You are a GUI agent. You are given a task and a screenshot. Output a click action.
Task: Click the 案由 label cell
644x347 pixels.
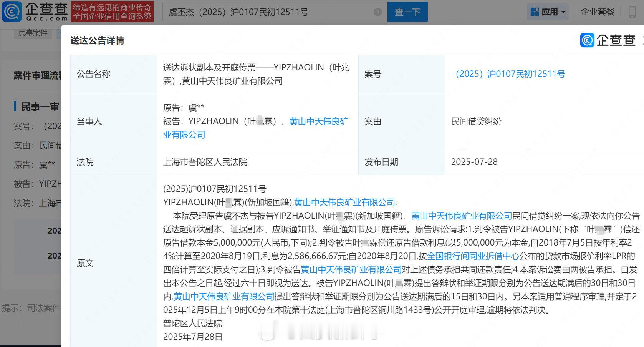click(x=402, y=121)
